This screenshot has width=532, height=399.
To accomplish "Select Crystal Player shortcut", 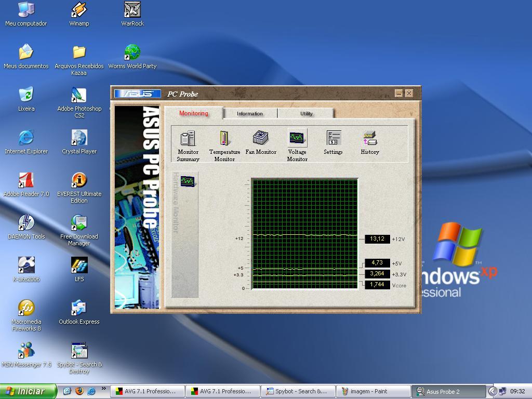I will coord(79,142).
